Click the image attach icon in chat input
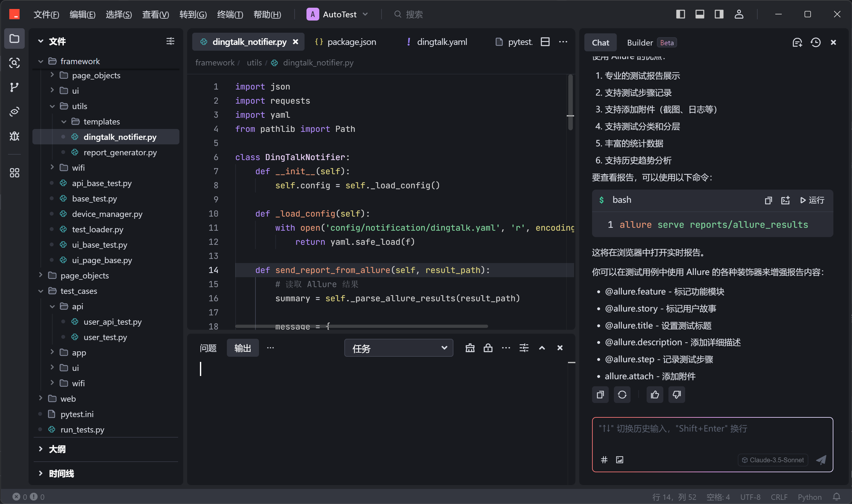Viewport: 852px width, 504px height. tap(620, 460)
